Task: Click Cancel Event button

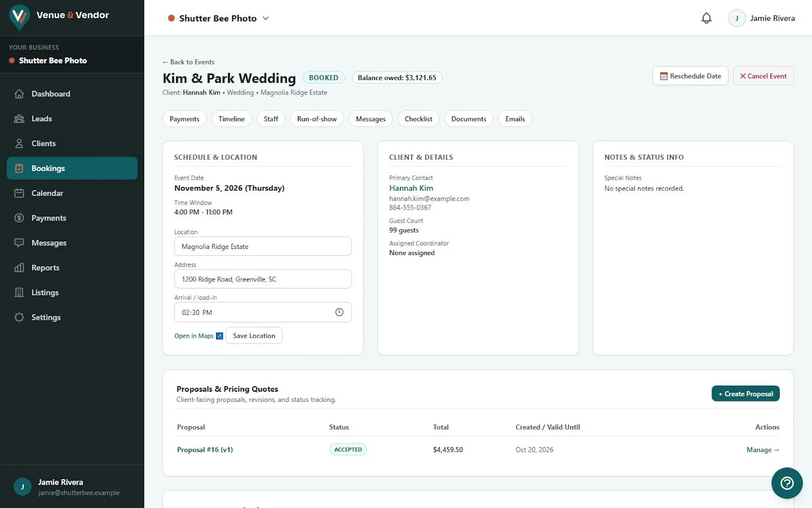Action: click(x=763, y=76)
